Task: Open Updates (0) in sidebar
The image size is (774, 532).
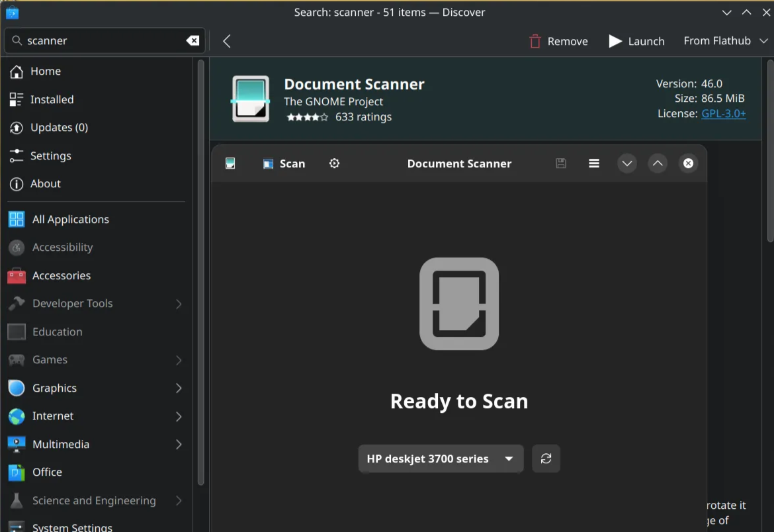Action: pos(59,127)
